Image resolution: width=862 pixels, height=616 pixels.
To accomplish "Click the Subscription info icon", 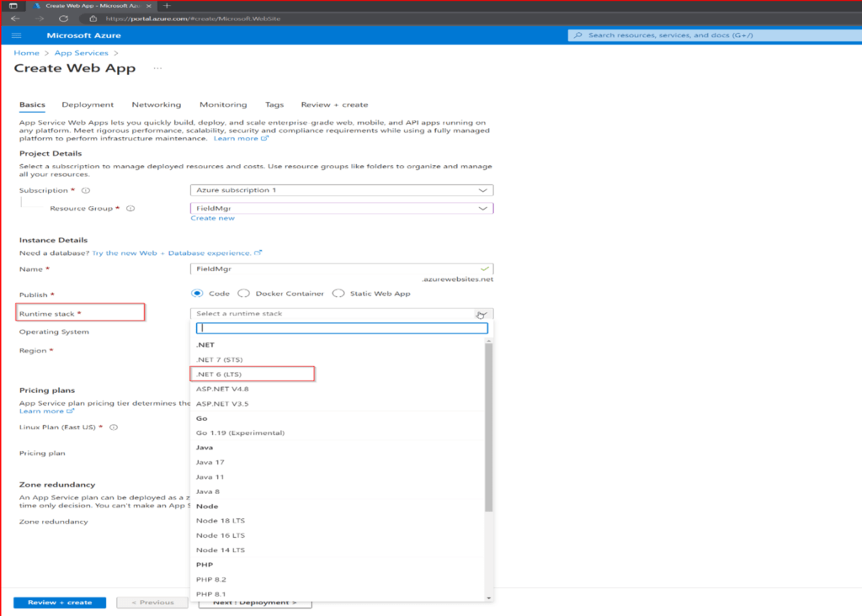I will point(86,191).
